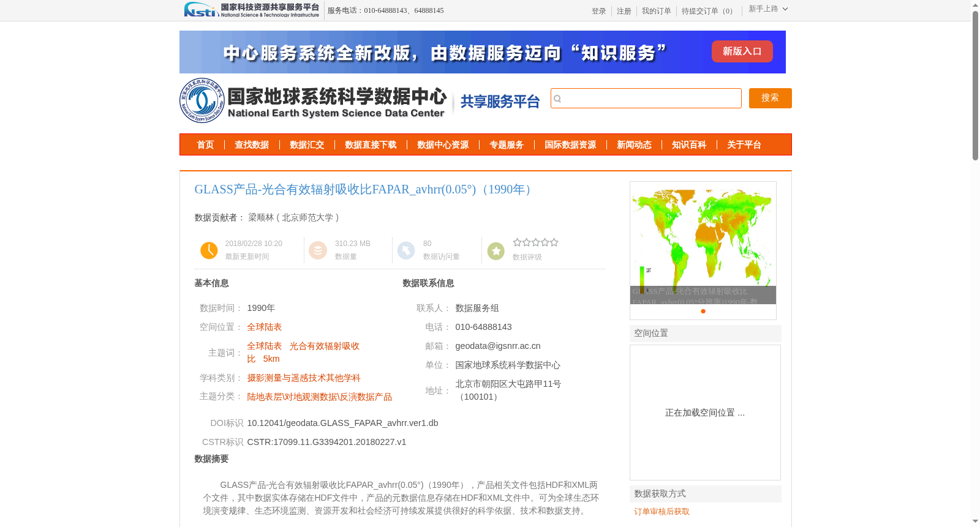
Task: Click the email geodata@igsnrr.ac.cn
Action: [x=498, y=346]
